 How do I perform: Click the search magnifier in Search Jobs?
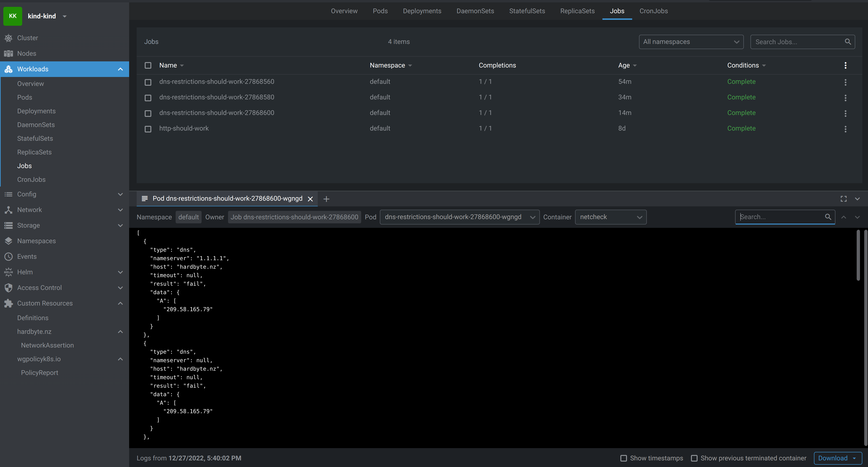[x=848, y=42]
